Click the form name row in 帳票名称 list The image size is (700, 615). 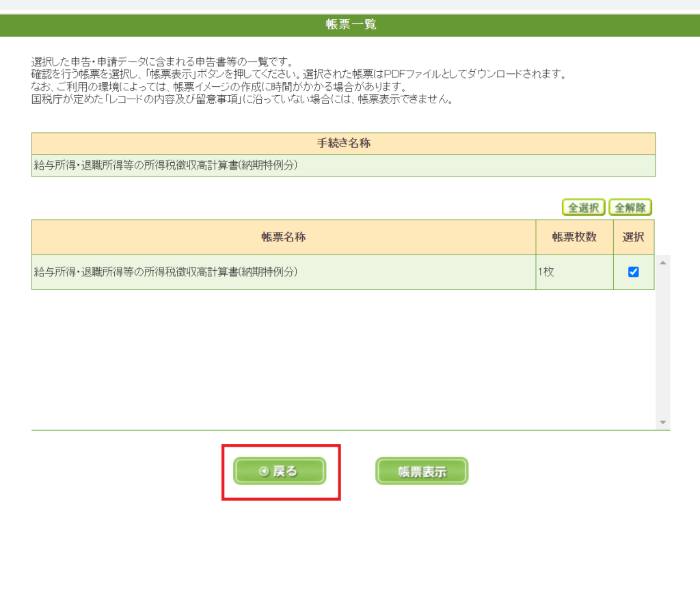pyautogui.click(x=167, y=272)
